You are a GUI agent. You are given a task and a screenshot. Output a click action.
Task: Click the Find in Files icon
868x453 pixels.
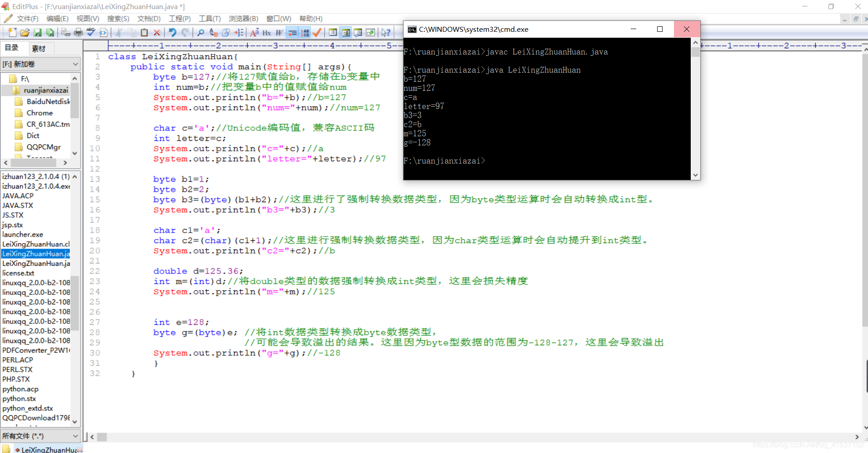coord(226,32)
